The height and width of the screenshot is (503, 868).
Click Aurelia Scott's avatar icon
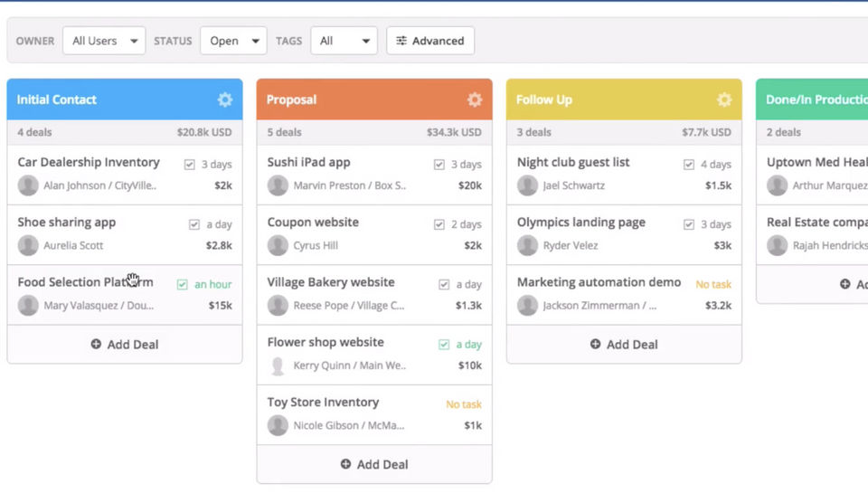(x=28, y=245)
